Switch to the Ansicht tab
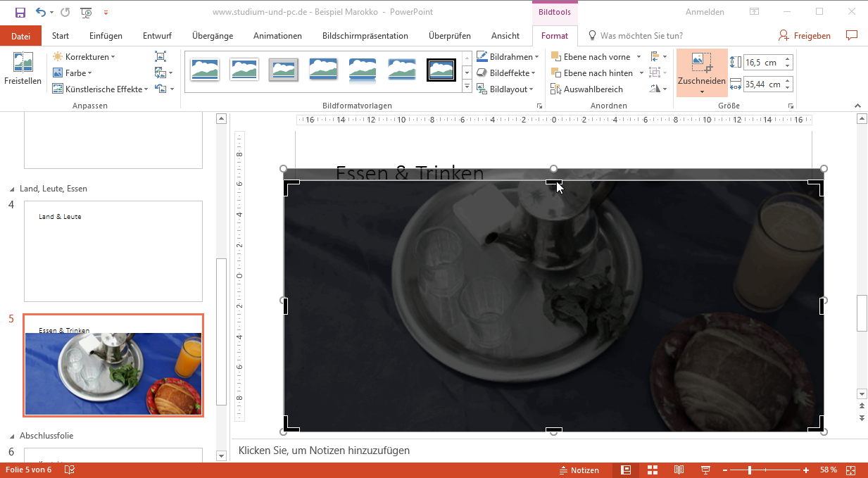868x478 pixels. pyautogui.click(x=505, y=36)
